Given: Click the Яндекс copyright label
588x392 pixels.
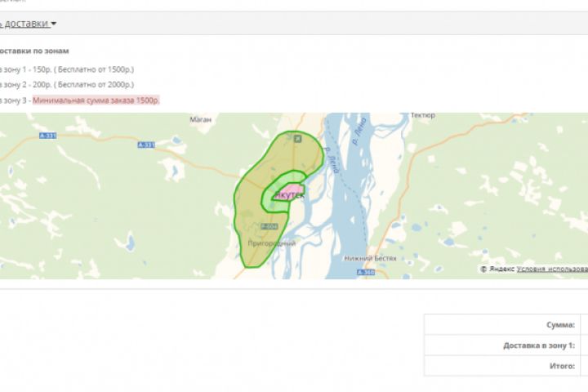Looking at the screenshot, I should click(497, 269).
